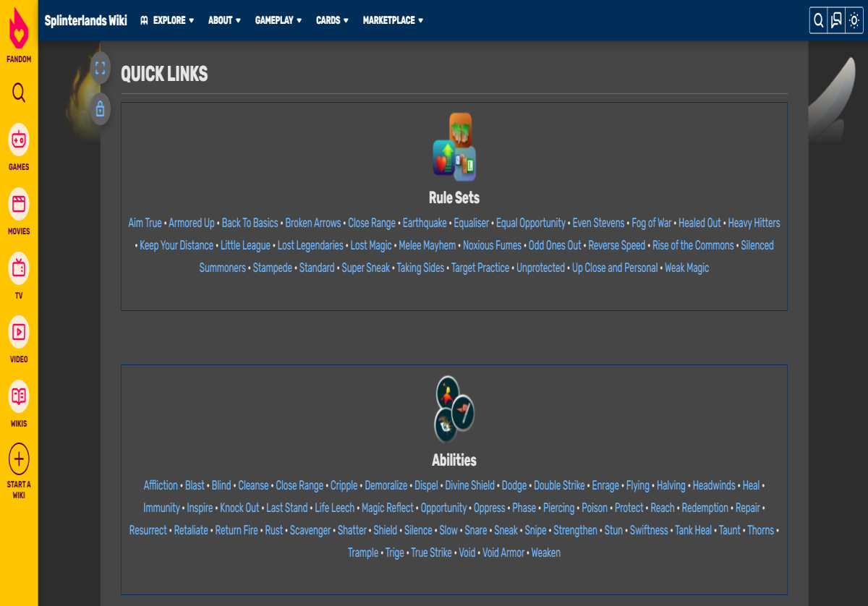Click the expand fullscreen icon
This screenshot has height=606, width=868.
[100, 69]
